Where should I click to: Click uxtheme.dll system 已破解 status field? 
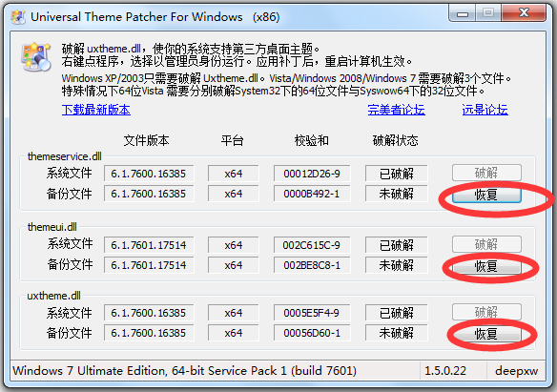coord(397,313)
